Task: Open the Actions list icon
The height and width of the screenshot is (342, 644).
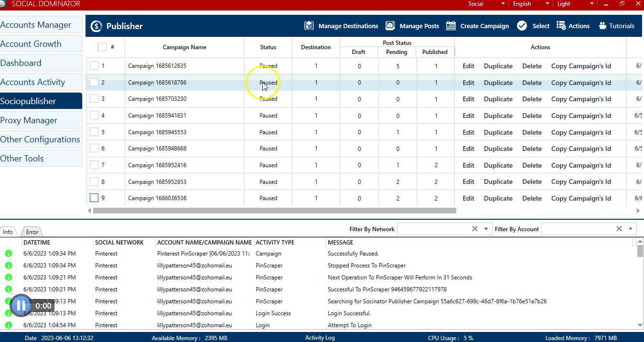Action: (x=561, y=26)
